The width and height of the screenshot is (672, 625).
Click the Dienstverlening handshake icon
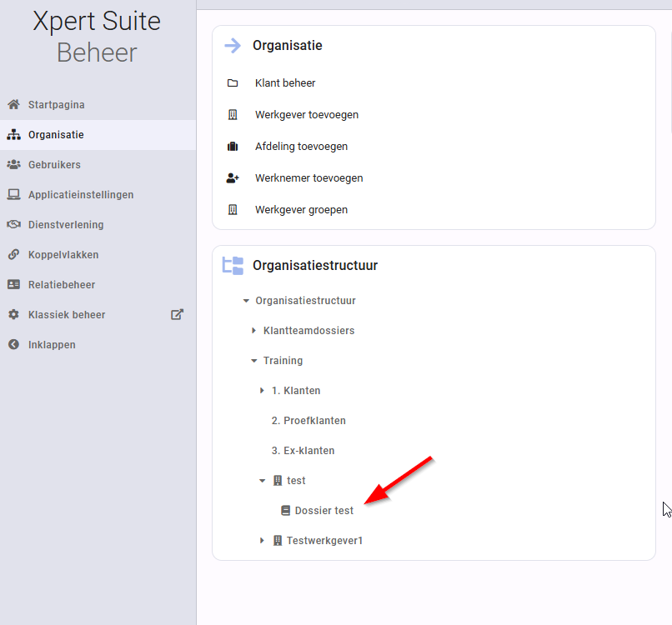click(13, 224)
